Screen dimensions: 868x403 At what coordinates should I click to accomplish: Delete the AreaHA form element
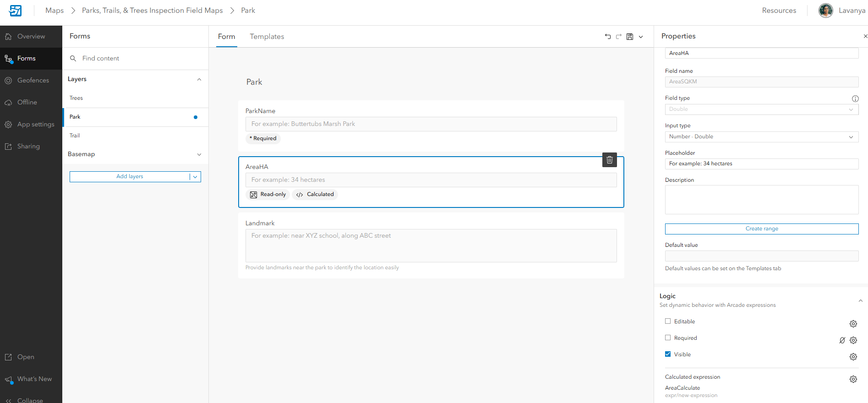click(x=610, y=160)
